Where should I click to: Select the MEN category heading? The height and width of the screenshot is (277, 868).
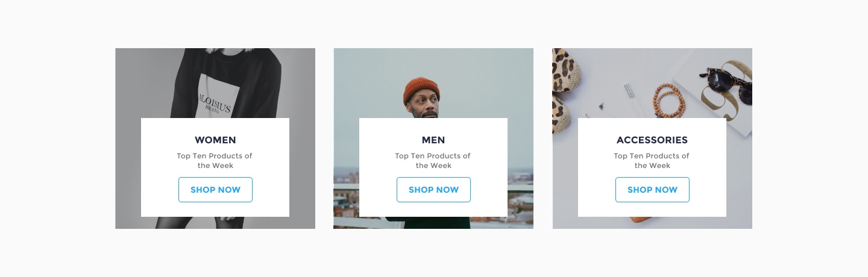pos(433,140)
